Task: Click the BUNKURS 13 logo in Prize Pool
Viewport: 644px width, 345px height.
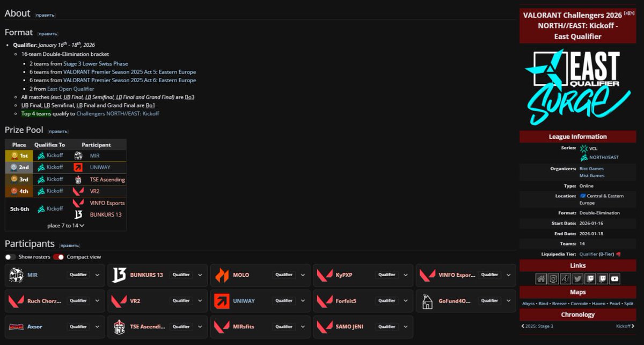Action: (78, 214)
